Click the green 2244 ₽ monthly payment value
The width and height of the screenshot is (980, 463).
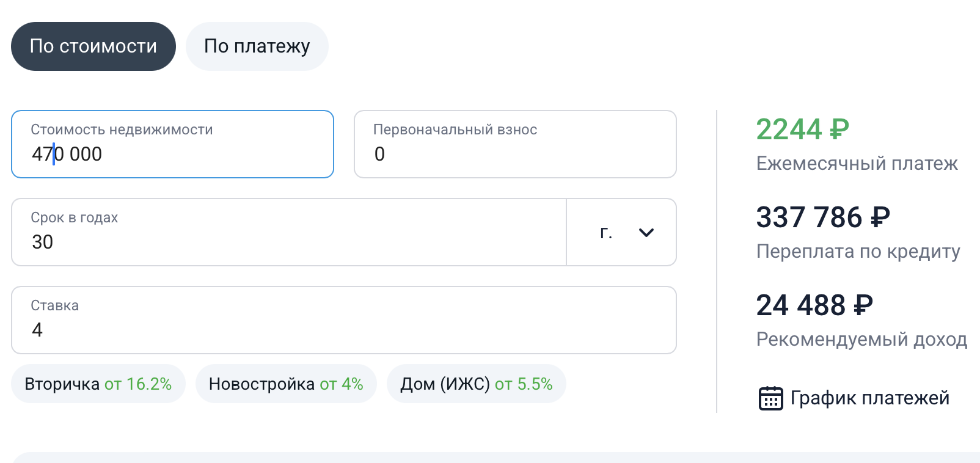802,129
